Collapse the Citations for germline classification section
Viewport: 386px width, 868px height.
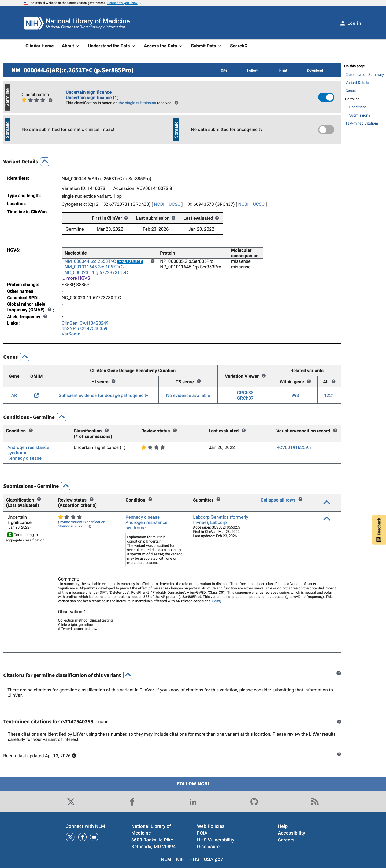tap(128, 675)
